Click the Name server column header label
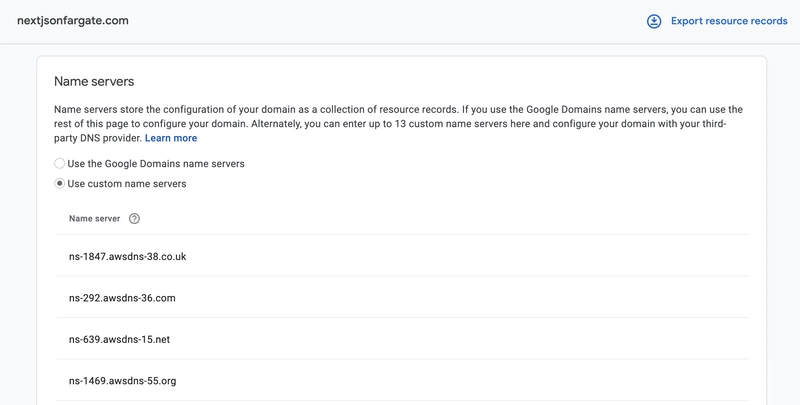The width and height of the screenshot is (800, 405). [95, 219]
